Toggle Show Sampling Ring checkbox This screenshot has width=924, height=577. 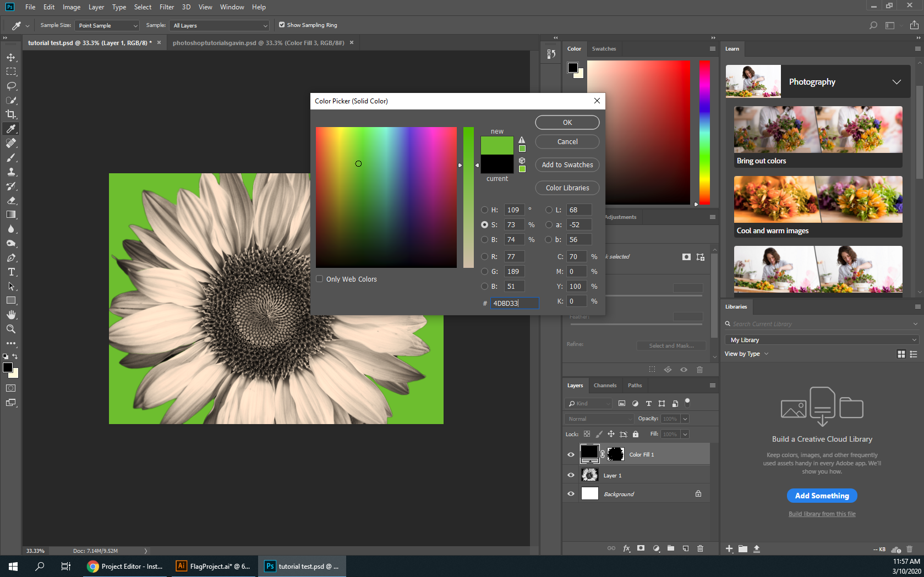(x=282, y=25)
